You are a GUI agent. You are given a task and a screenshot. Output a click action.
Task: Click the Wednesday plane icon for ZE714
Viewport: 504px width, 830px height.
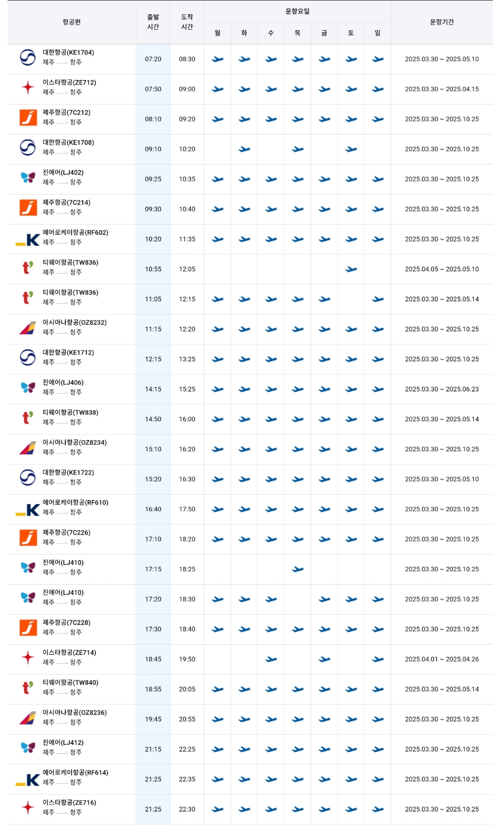coord(271,660)
